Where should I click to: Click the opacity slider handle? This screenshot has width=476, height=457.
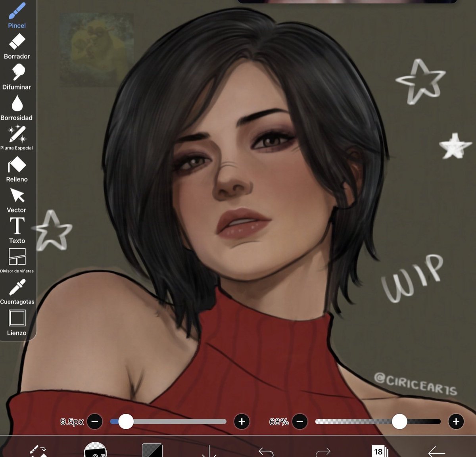399,421
